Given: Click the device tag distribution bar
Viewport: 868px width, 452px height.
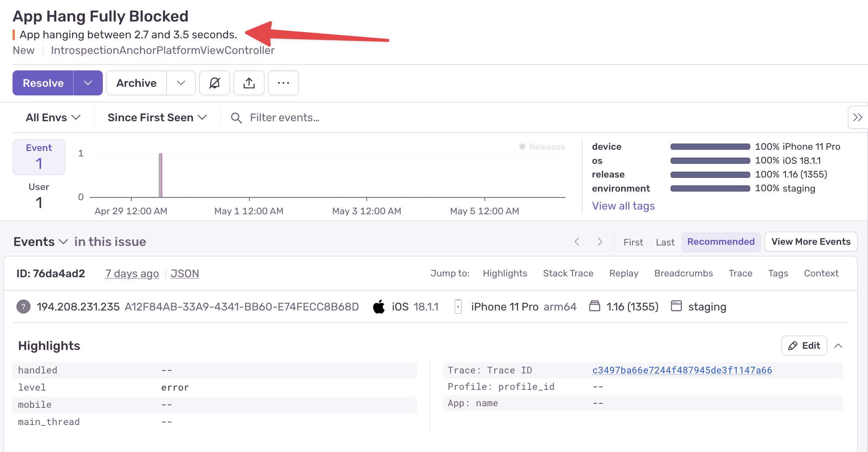Looking at the screenshot, I should point(710,147).
